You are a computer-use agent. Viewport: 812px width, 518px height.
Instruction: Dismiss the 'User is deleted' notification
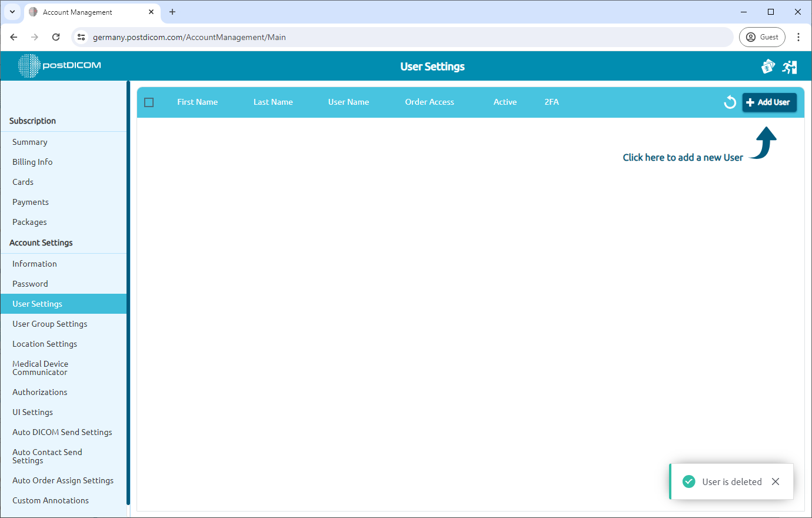776,482
